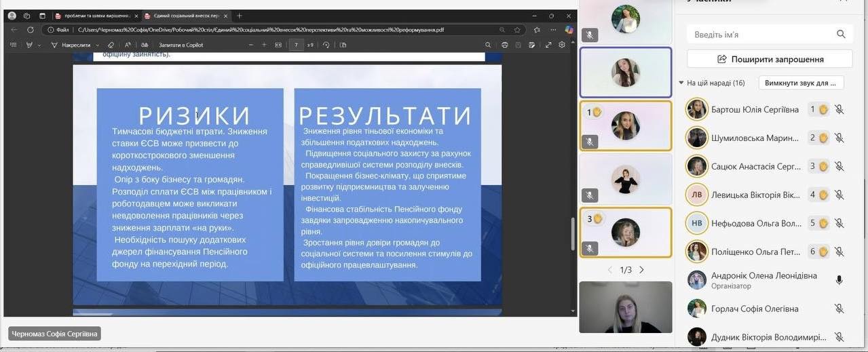868x352 pixels.
Task: Toggle the muted mic for Нефьодова Ольга
Action: (x=839, y=223)
